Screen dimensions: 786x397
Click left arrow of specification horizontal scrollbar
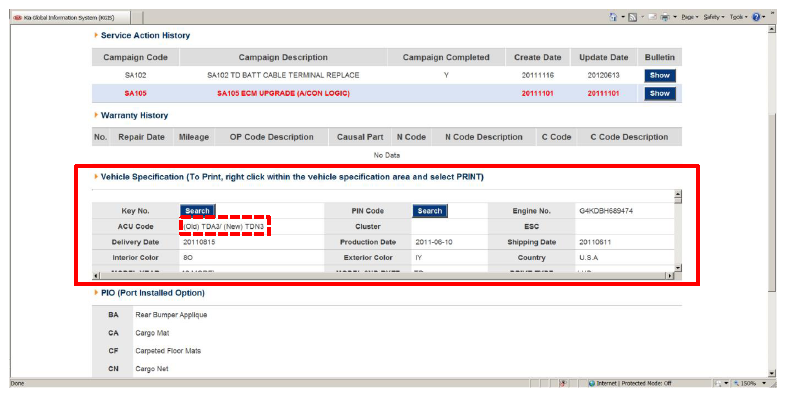point(96,276)
